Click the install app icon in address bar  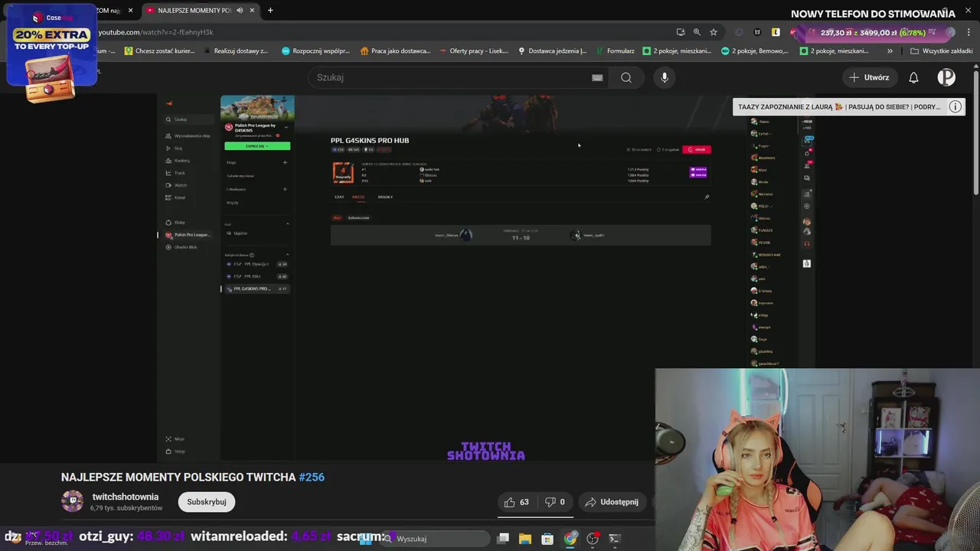click(x=681, y=32)
